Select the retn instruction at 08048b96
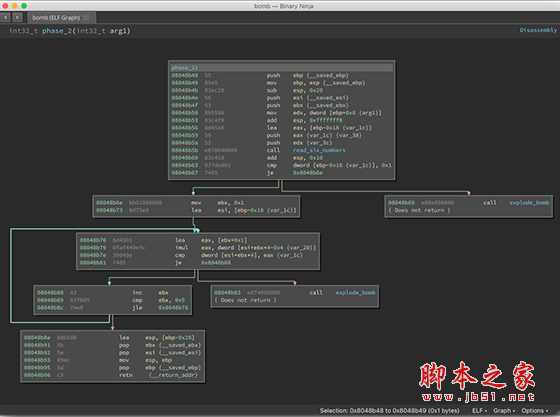The image size is (560, 417). coord(112,375)
